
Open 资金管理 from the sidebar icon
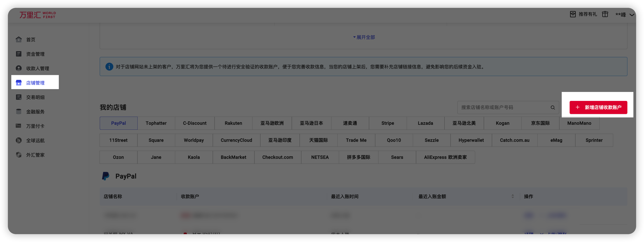pos(19,54)
